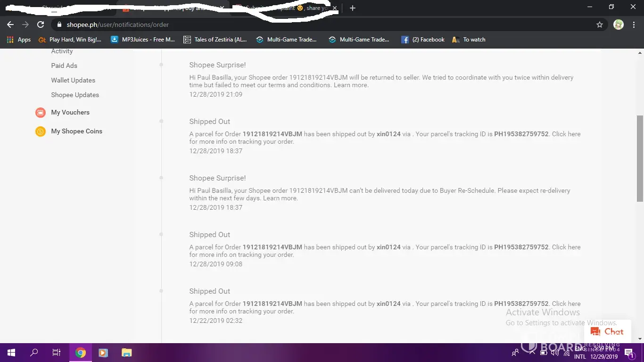
Task: Click the browser back arrow
Action: pos(10,25)
